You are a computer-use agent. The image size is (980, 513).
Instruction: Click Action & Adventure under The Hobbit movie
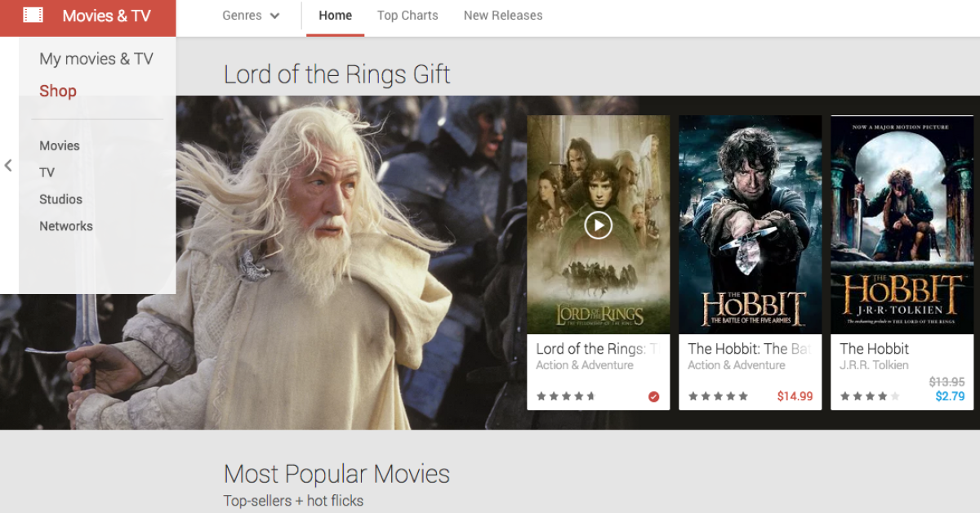tap(737, 365)
